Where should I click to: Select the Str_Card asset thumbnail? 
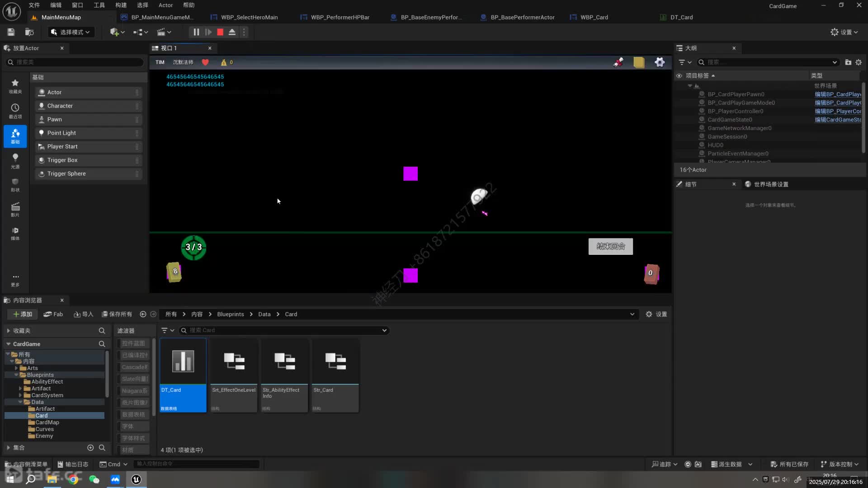coord(335,361)
